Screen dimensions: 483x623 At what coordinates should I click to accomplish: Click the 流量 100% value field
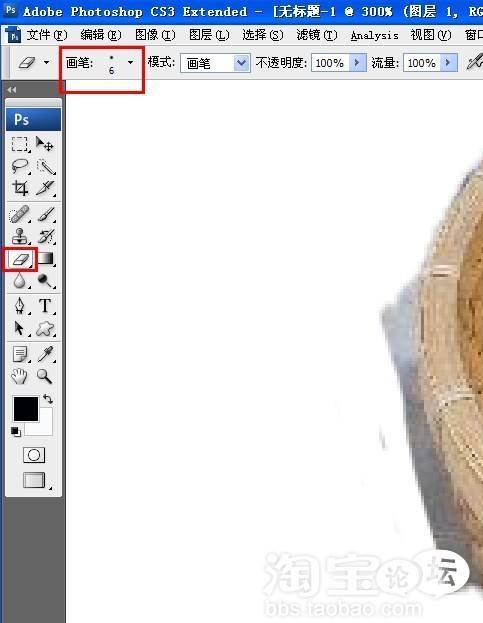(x=422, y=63)
